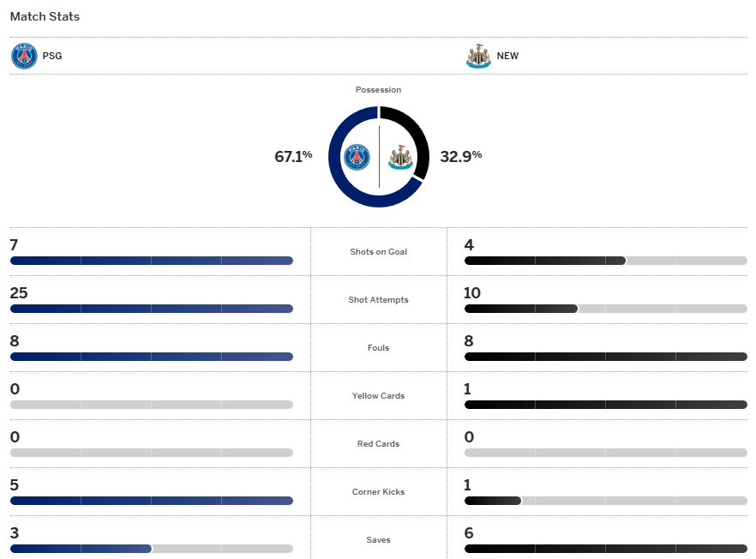Click the Possession label above the donut
The width and height of the screenshot is (756, 559).
pos(378,90)
